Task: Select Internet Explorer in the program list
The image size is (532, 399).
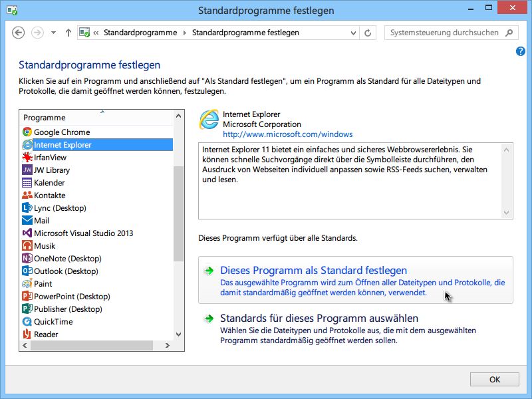Action: pos(96,144)
